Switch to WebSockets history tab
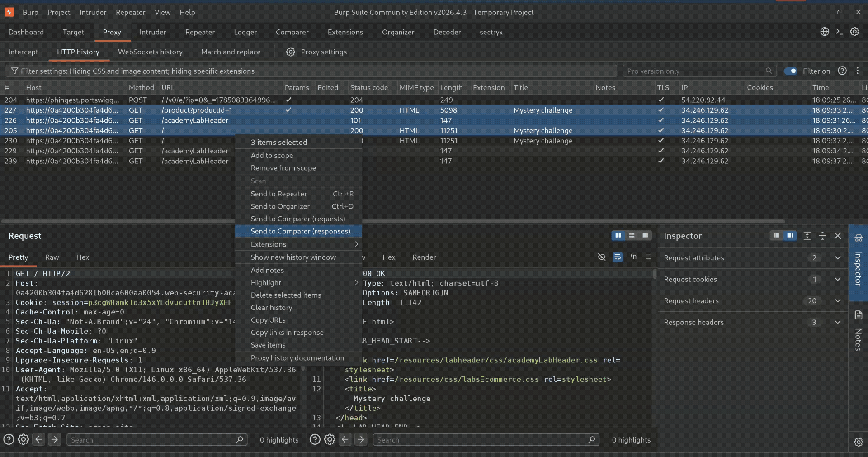 point(150,52)
